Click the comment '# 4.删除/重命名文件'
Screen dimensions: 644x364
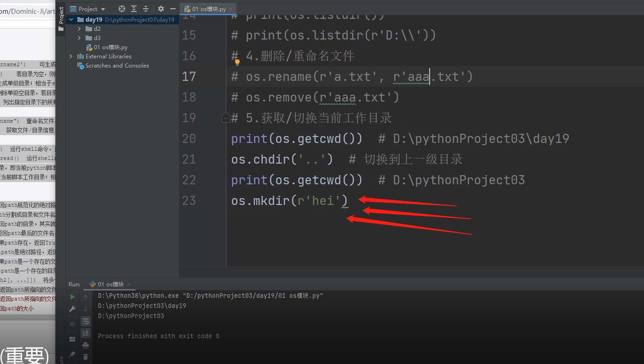tap(293, 56)
